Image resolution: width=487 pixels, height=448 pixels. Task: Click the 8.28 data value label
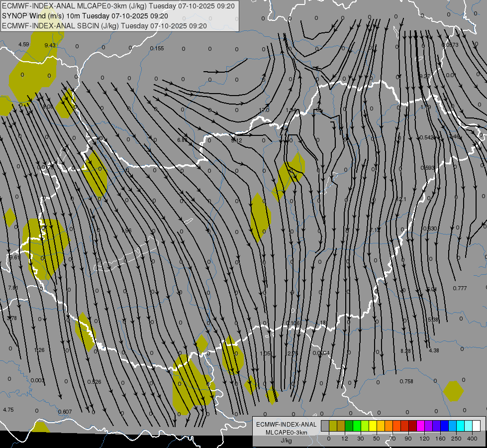[x=405, y=351]
